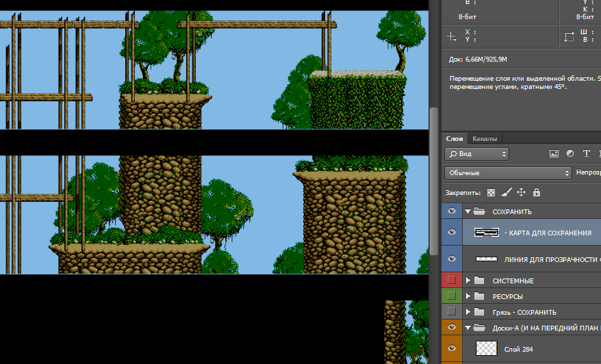Open the Обычные blend mode dropdown

point(507,173)
